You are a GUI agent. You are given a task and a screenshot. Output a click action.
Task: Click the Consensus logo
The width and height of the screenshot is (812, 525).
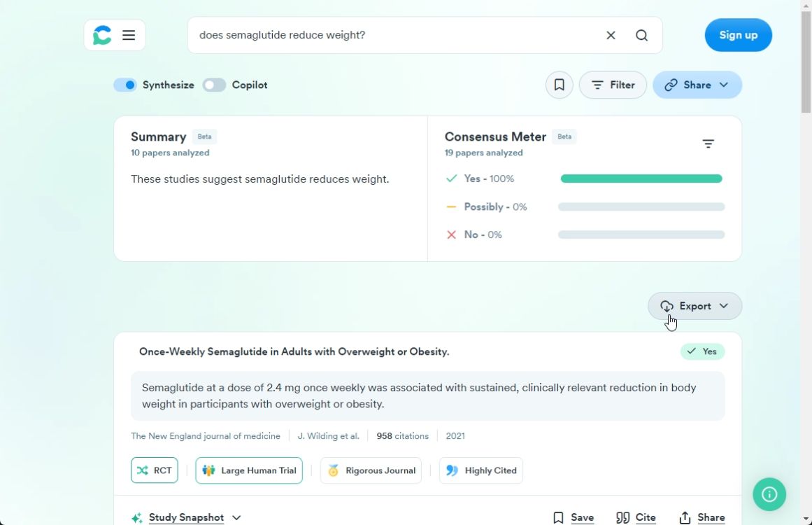(102, 34)
